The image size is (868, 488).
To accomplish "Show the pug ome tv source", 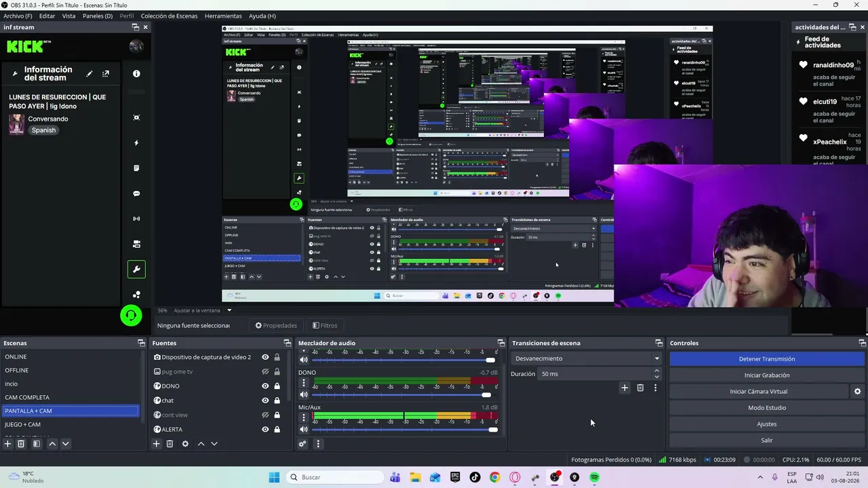I will pos(265,371).
